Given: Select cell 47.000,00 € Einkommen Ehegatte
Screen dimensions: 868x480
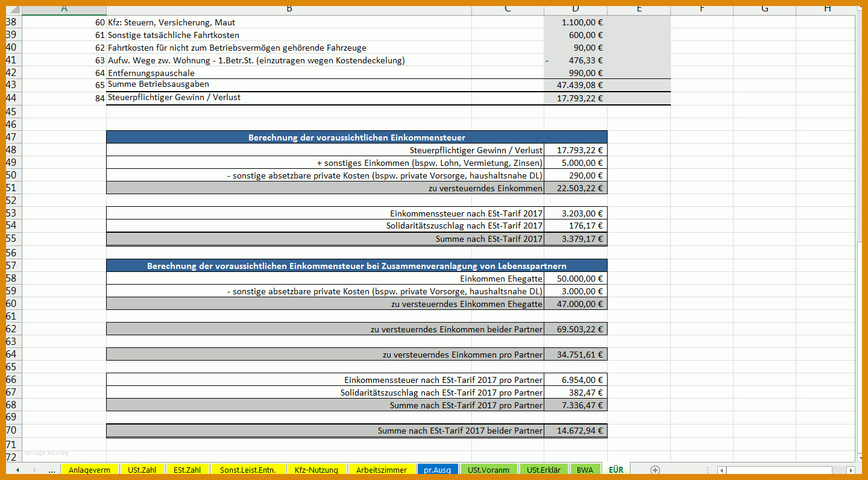Looking at the screenshot, I should (576, 304).
